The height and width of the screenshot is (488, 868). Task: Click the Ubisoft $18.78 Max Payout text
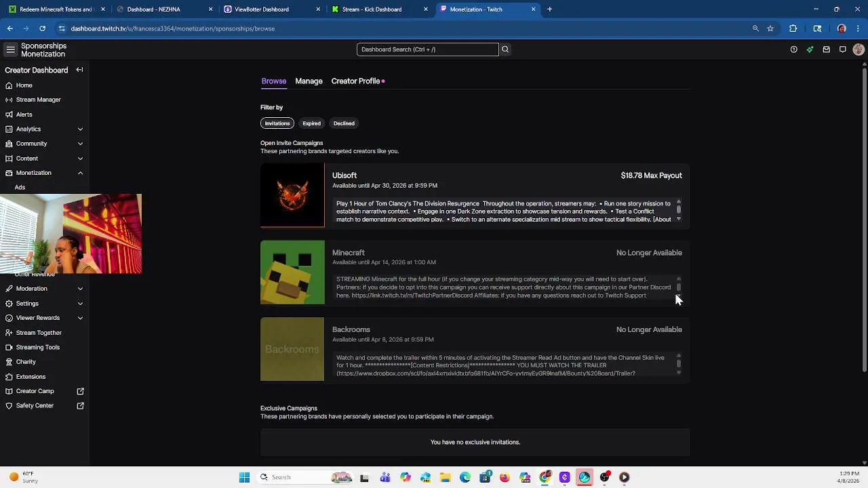pos(651,176)
